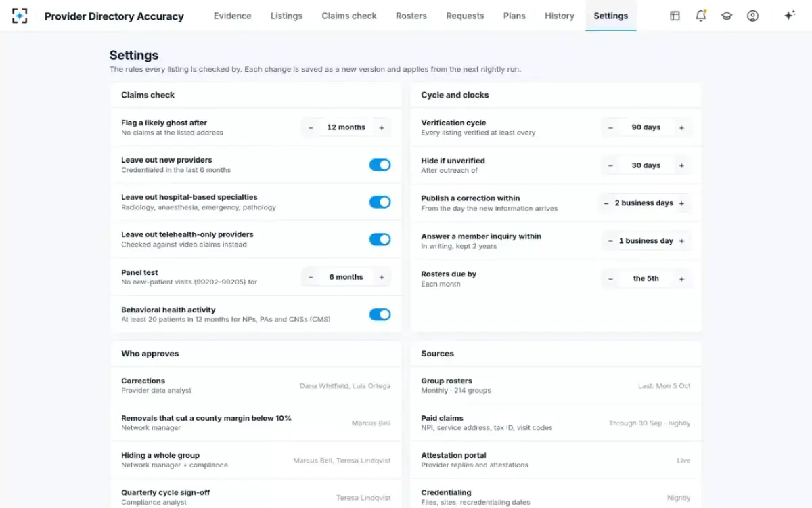
Task: Decrease the Flag a likely ghost months
Action: click(x=311, y=127)
